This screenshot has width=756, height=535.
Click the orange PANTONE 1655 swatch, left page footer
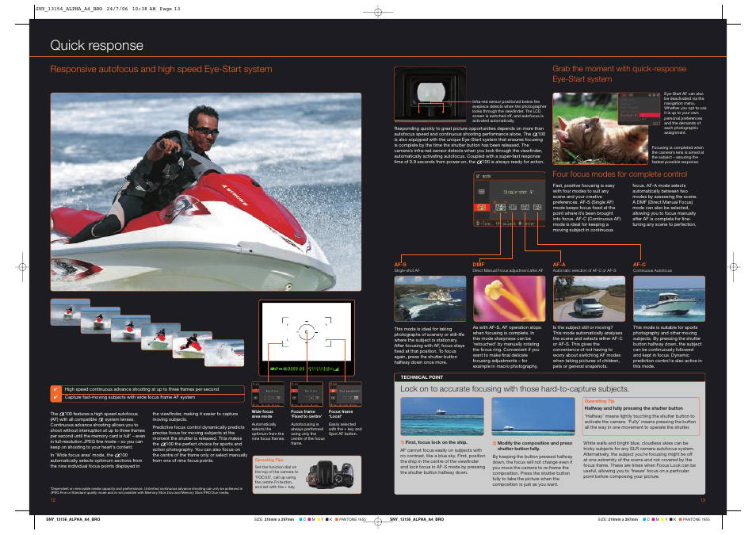click(337, 520)
